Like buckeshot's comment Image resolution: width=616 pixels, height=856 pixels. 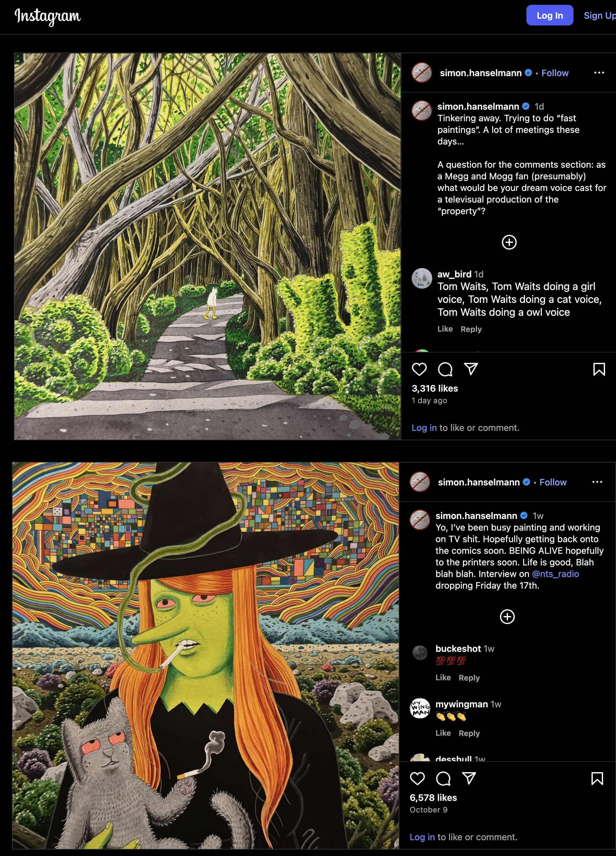(443, 677)
